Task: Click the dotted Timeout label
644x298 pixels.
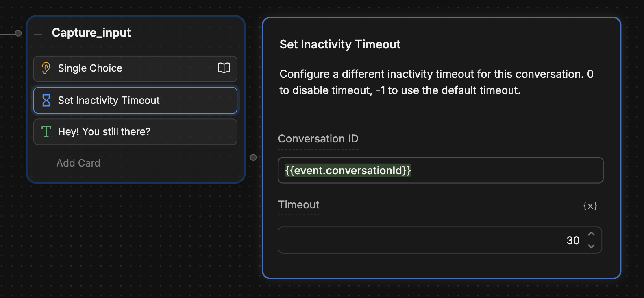Action: tap(298, 205)
